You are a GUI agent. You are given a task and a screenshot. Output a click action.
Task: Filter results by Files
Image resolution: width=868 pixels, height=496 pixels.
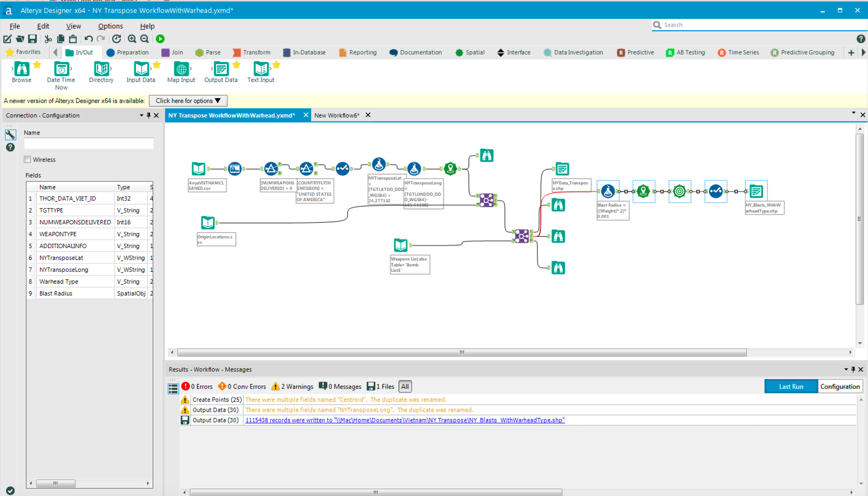click(380, 387)
